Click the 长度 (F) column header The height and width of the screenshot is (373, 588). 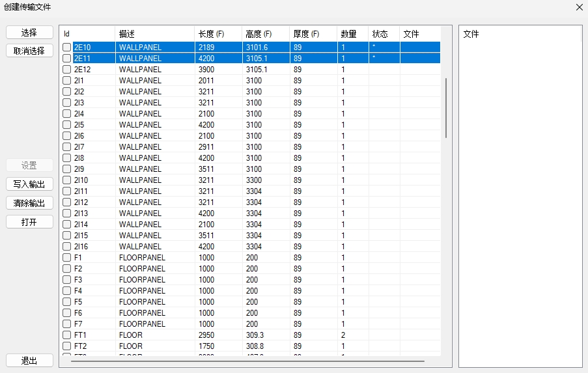218,34
